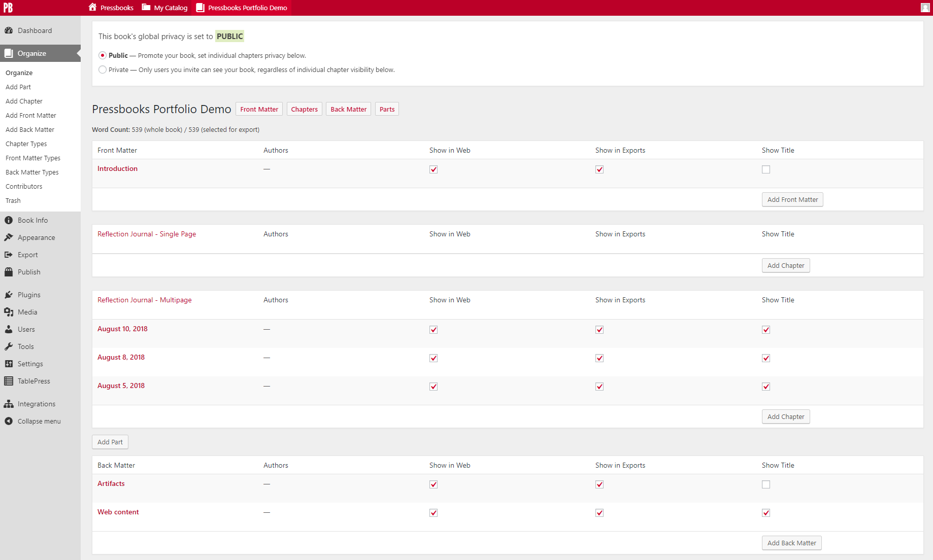Jump to the Parts section

point(387,109)
